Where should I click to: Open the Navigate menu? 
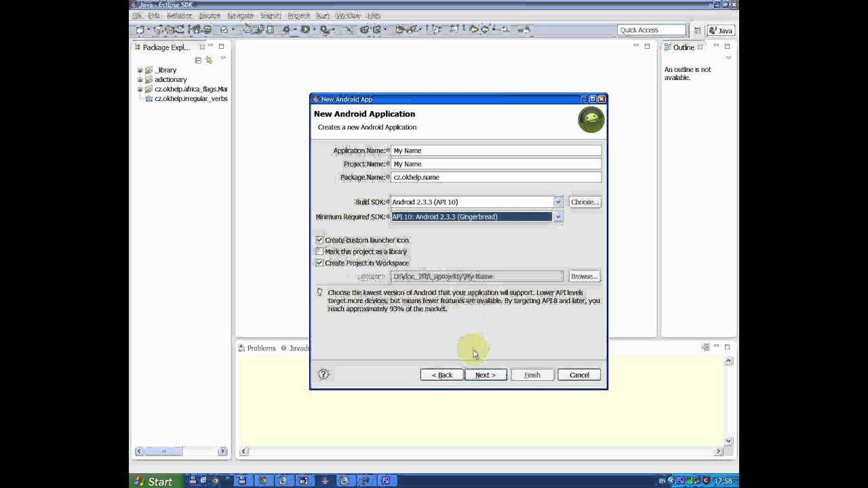(x=241, y=16)
